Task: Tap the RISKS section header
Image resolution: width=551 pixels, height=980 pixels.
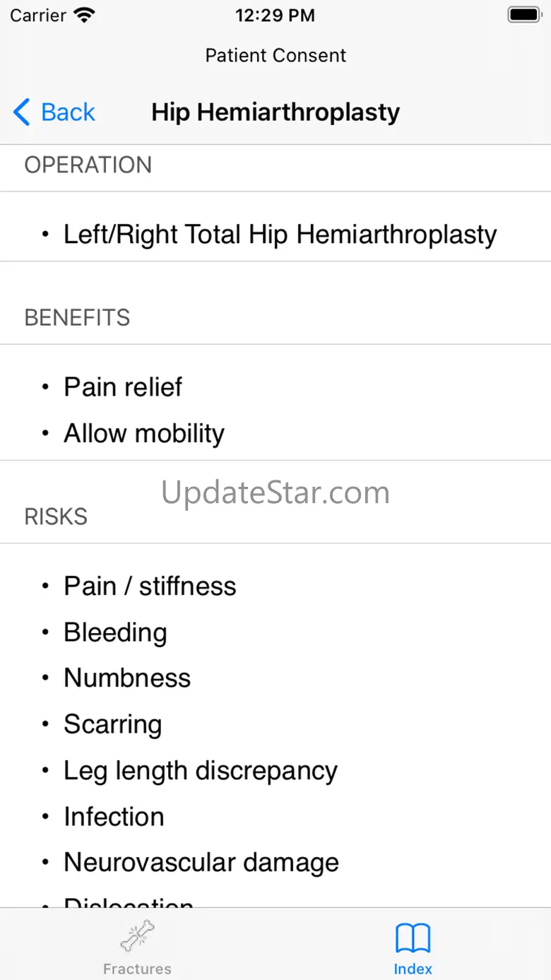Action: [57, 516]
